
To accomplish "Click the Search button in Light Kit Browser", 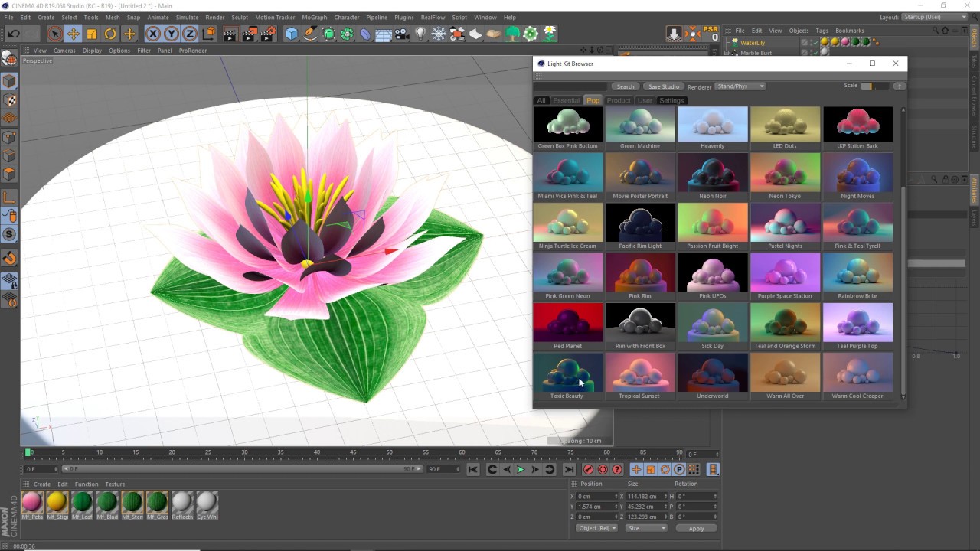I will pos(626,86).
